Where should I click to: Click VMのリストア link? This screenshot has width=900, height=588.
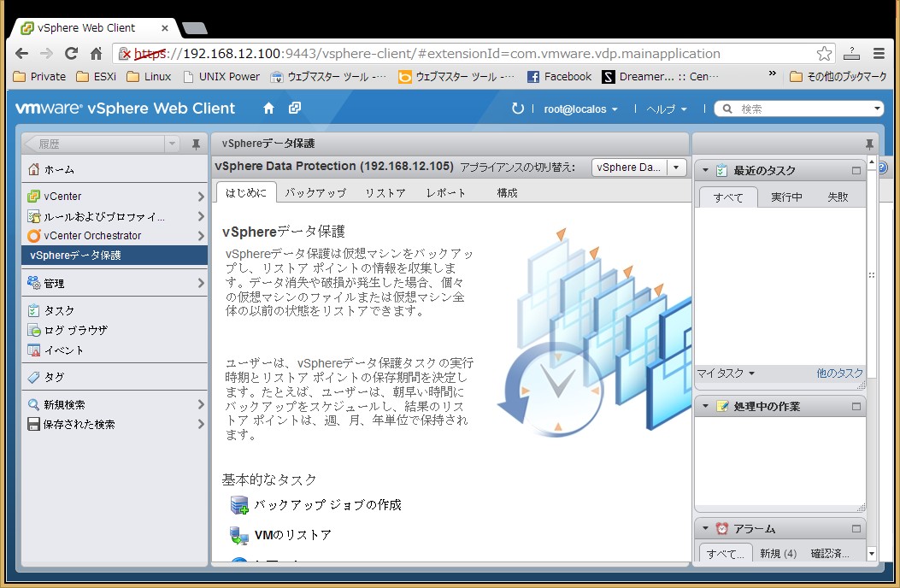[293, 535]
